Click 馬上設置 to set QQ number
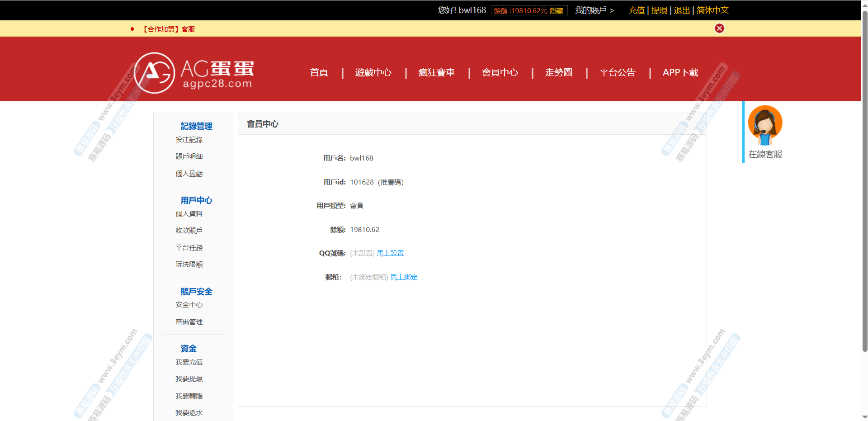This screenshot has height=421, width=868. (391, 253)
